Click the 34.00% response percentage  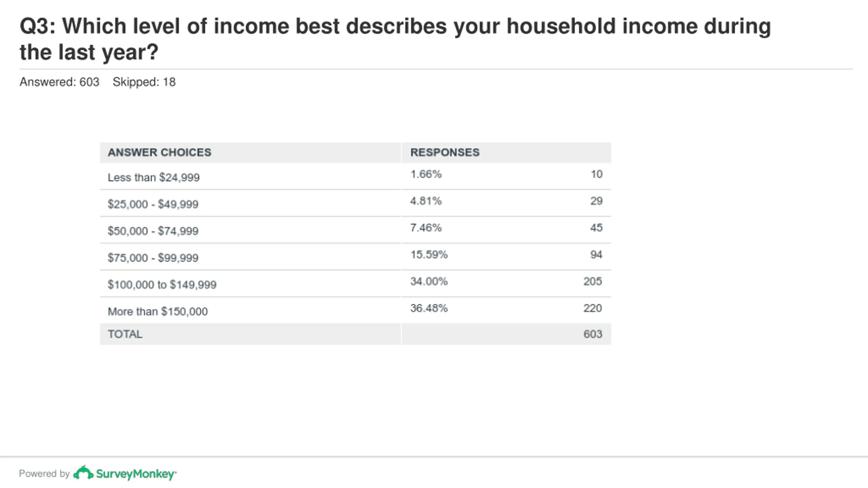coord(429,281)
